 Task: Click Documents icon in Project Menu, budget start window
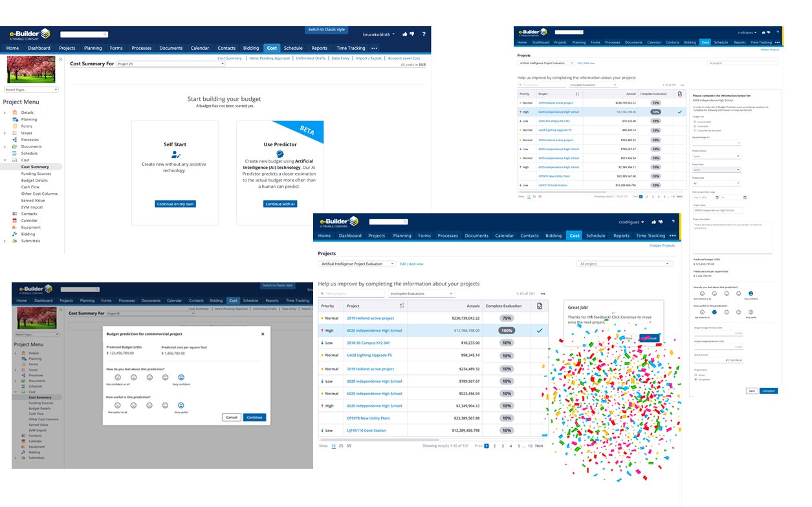(x=15, y=146)
